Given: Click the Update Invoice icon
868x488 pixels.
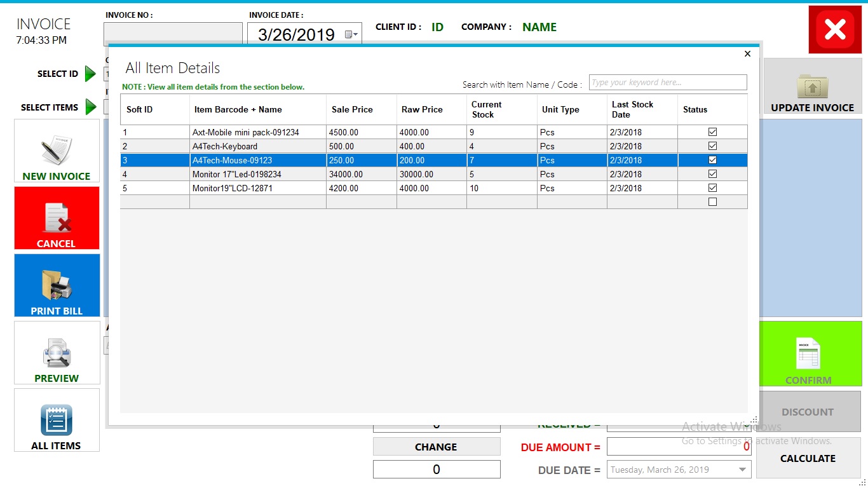Looking at the screenshot, I should tap(811, 86).
